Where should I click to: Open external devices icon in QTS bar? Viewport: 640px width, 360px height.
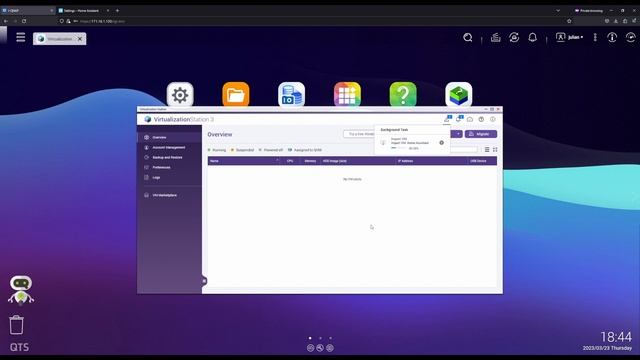[514, 38]
